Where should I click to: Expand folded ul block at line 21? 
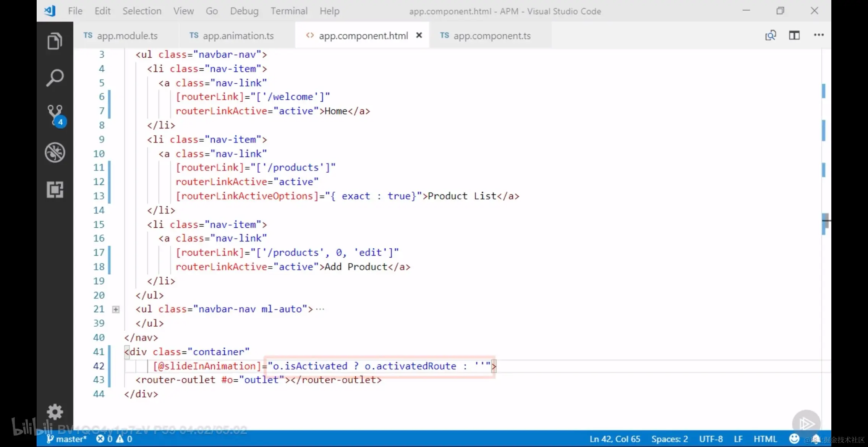(116, 309)
